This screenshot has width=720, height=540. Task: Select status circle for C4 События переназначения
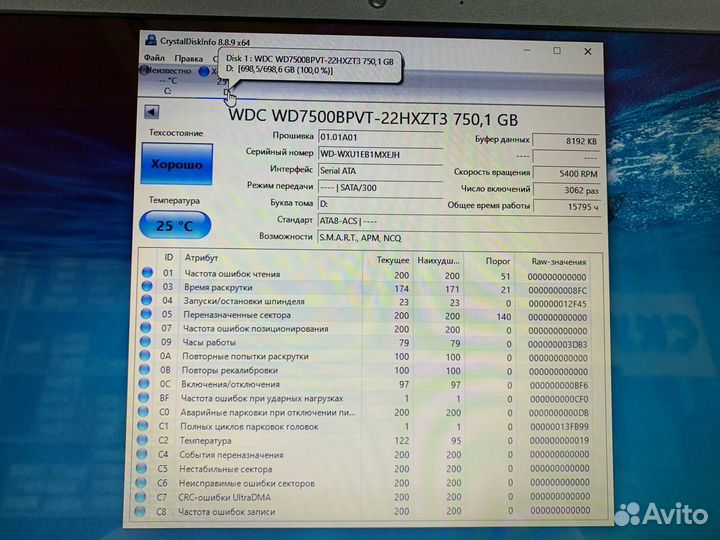coord(142,454)
